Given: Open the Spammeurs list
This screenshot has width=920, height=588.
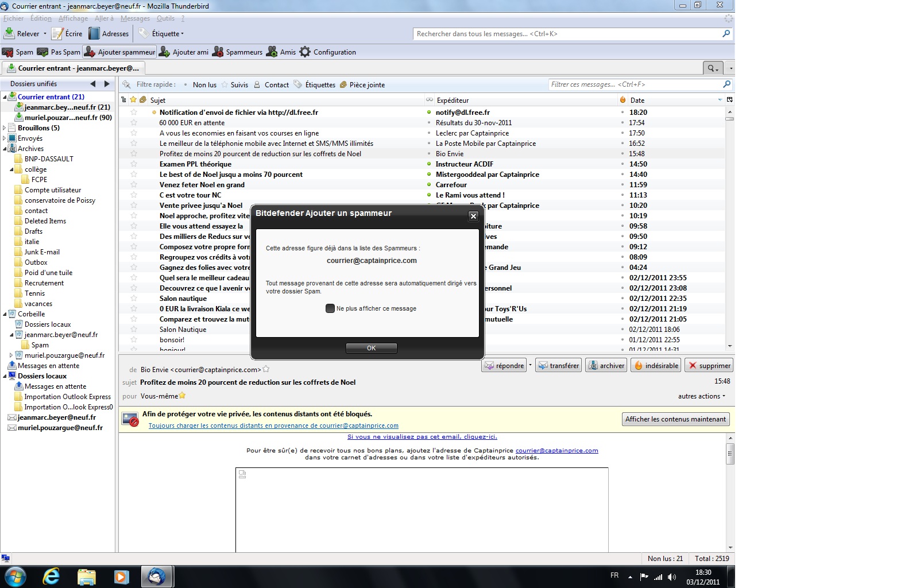Looking at the screenshot, I should click(237, 52).
